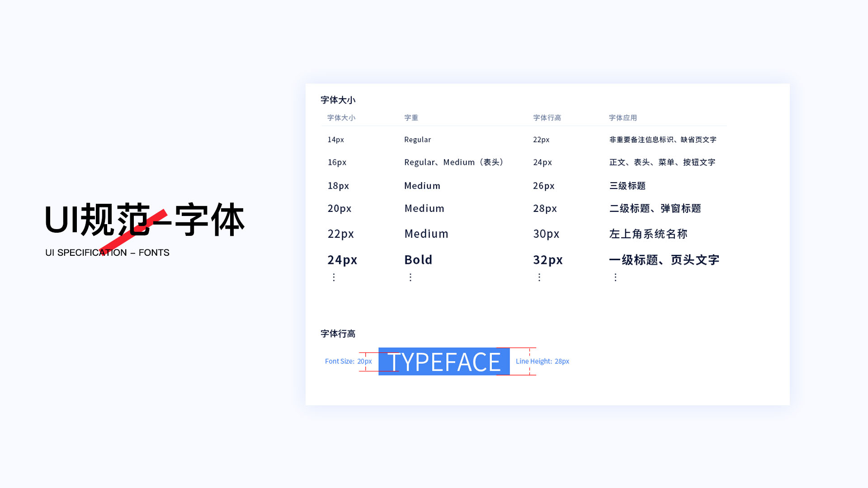Click the UI规范-字体 main title
Image resolution: width=868 pixels, height=488 pixels.
pyautogui.click(x=145, y=220)
